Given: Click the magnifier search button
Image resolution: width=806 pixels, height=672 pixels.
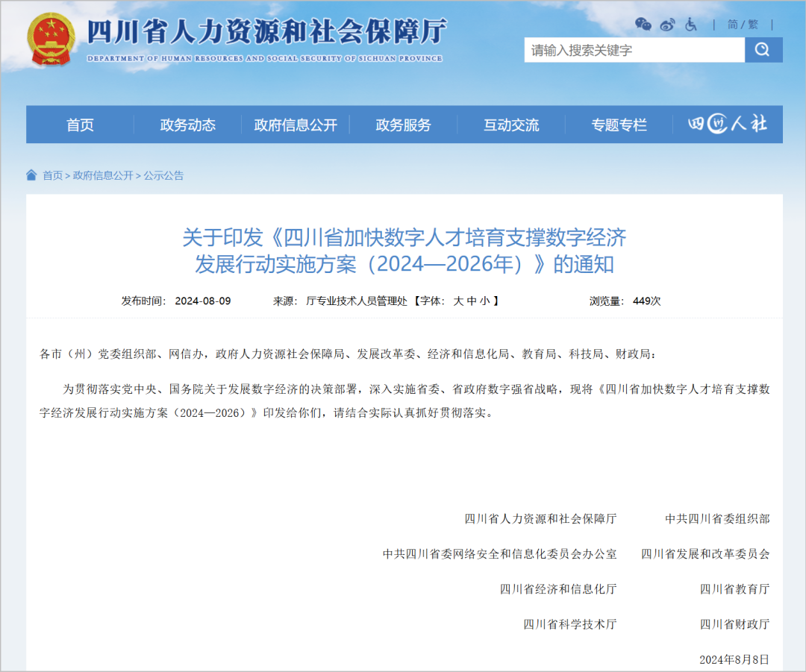Looking at the screenshot, I should 763,50.
